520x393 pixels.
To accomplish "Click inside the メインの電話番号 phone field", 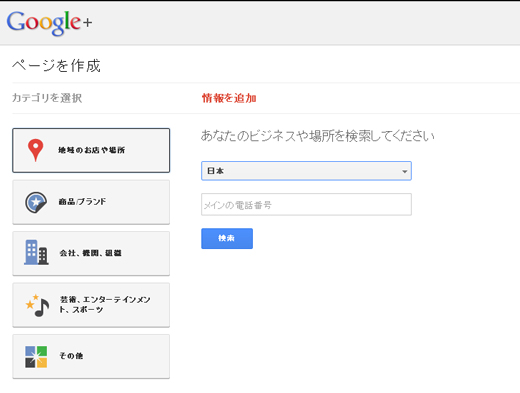I will coord(306,204).
